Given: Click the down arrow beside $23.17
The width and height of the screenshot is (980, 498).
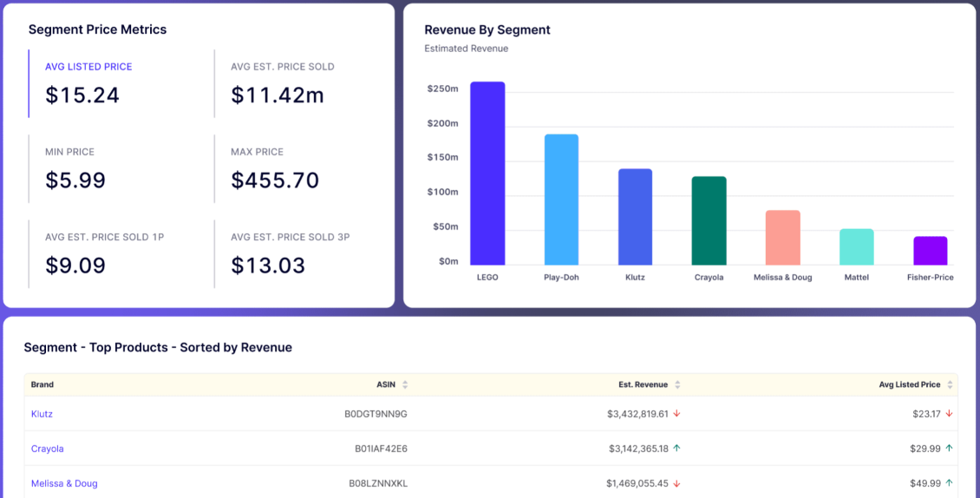Looking at the screenshot, I should coord(950,414).
